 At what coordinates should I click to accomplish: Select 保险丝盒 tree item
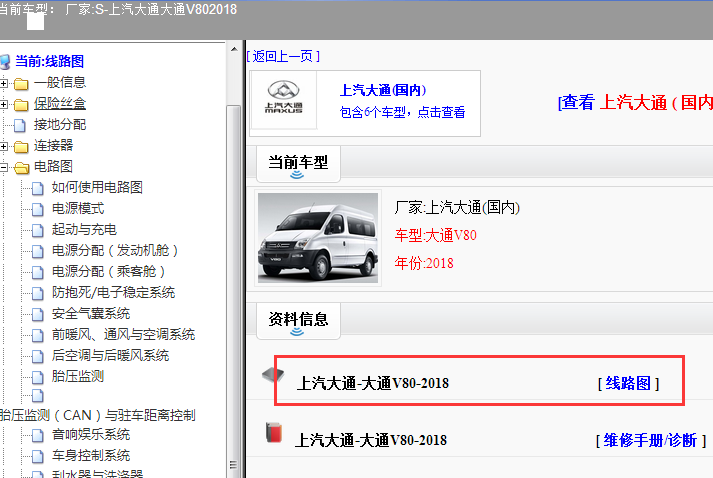[x=60, y=104]
